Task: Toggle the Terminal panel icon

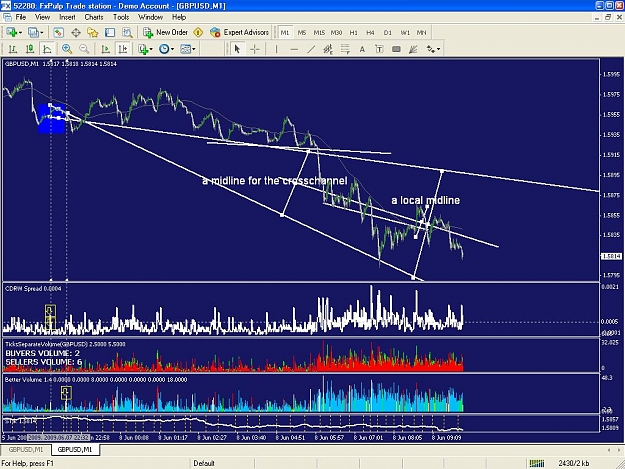Action: pyautogui.click(x=110, y=33)
